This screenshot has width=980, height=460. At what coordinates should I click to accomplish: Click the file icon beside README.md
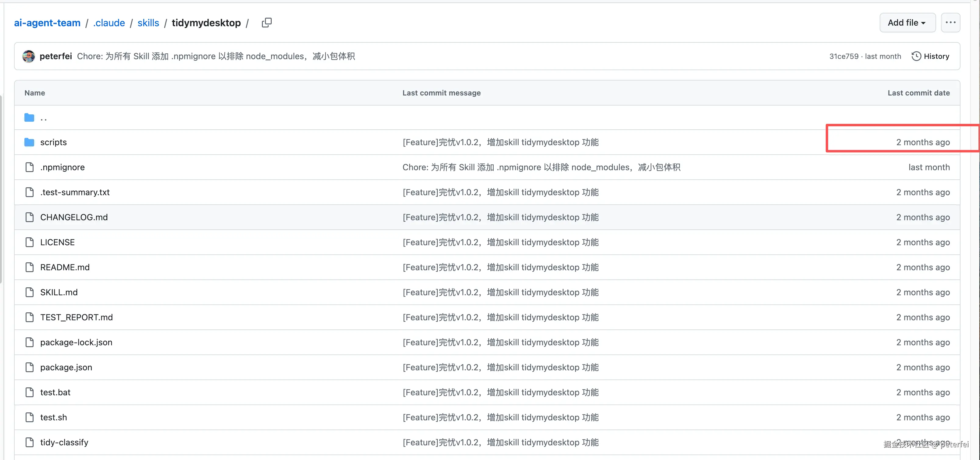point(30,267)
